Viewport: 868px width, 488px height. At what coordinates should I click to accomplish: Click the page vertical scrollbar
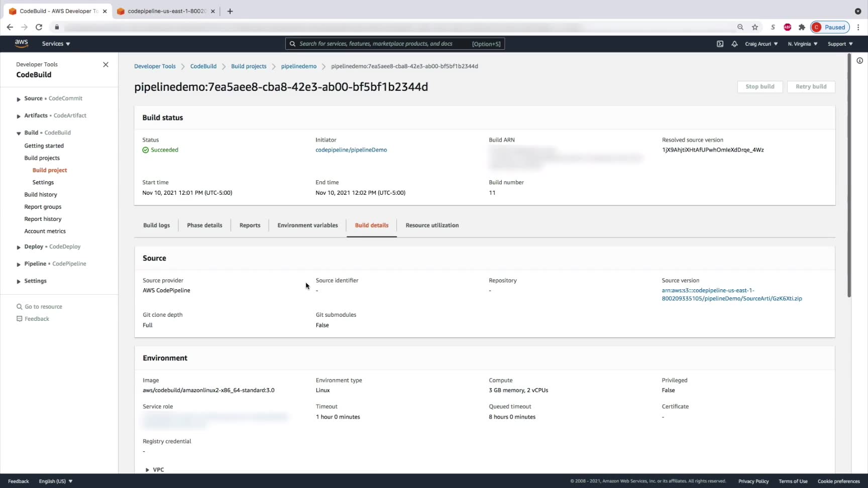[849, 176]
